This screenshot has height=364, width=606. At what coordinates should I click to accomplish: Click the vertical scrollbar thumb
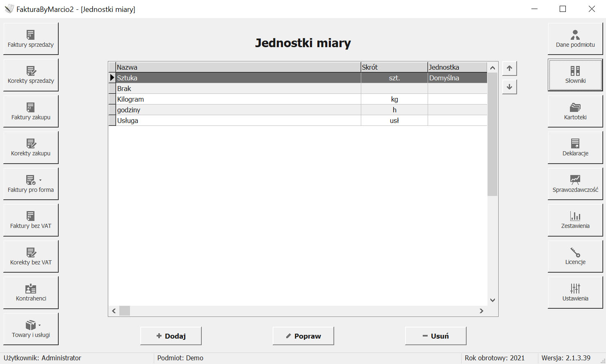pos(492,134)
